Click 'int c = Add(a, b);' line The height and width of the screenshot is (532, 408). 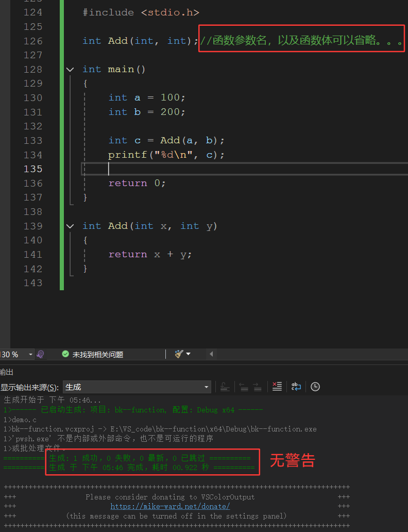(x=166, y=140)
